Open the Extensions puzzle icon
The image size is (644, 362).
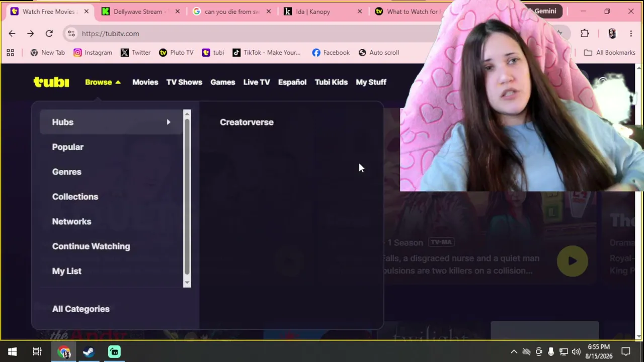(585, 34)
